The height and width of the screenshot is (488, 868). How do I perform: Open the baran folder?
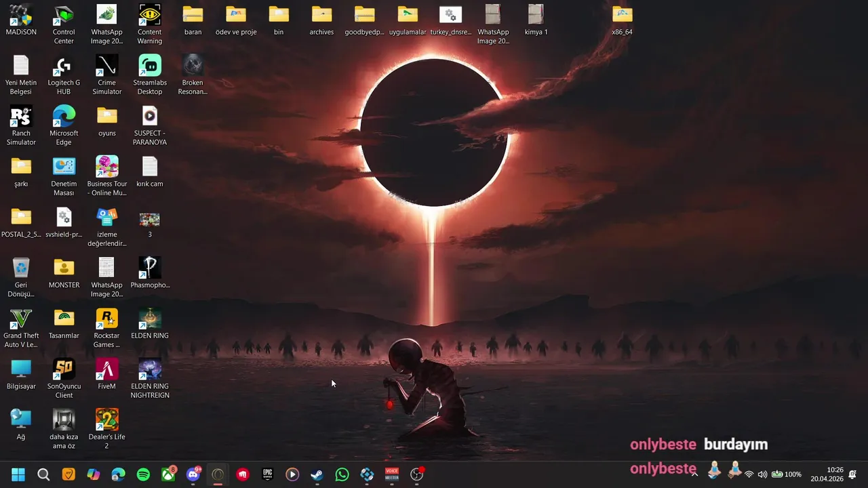click(x=193, y=20)
